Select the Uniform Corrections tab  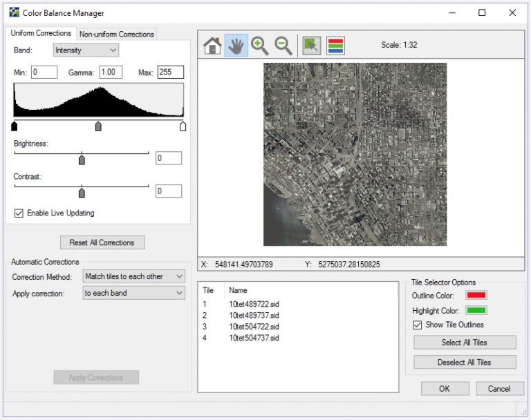(41, 33)
